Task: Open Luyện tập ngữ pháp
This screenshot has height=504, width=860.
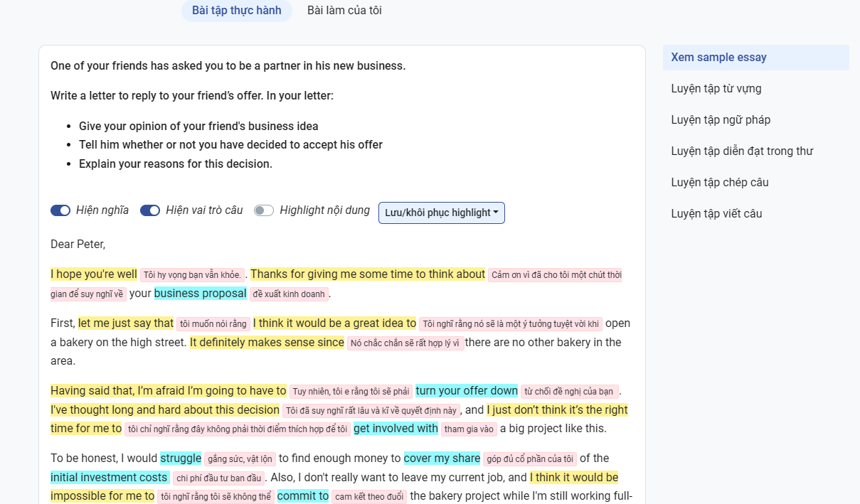Action: point(721,120)
